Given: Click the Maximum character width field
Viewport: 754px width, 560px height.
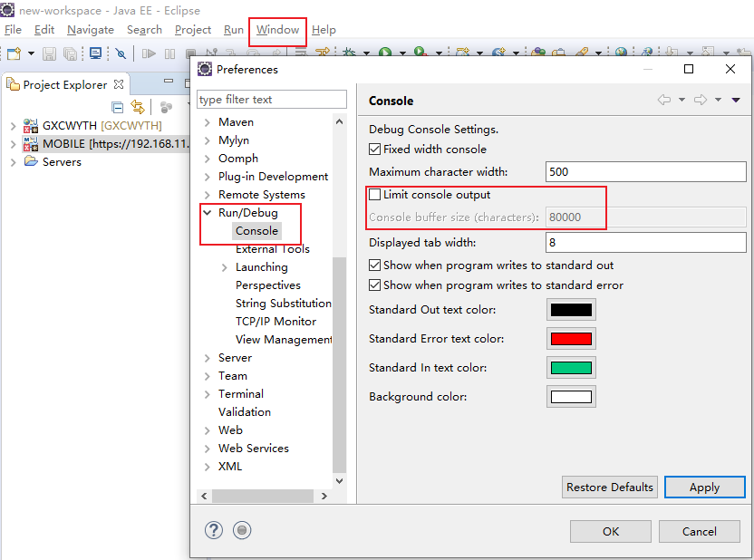Looking at the screenshot, I should pyautogui.click(x=646, y=171).
